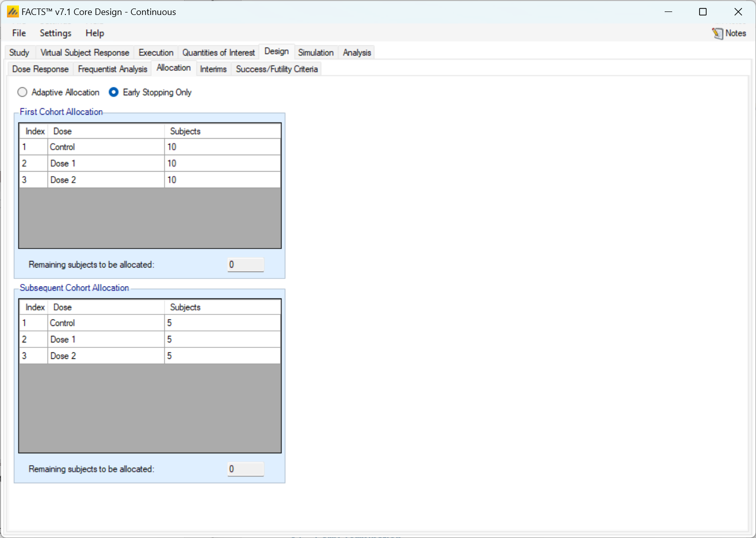The image size is (756, 538).
Task: Edit Dose 2 subjects in Subsequent Cohort
Action: click(x=222, y=356)
